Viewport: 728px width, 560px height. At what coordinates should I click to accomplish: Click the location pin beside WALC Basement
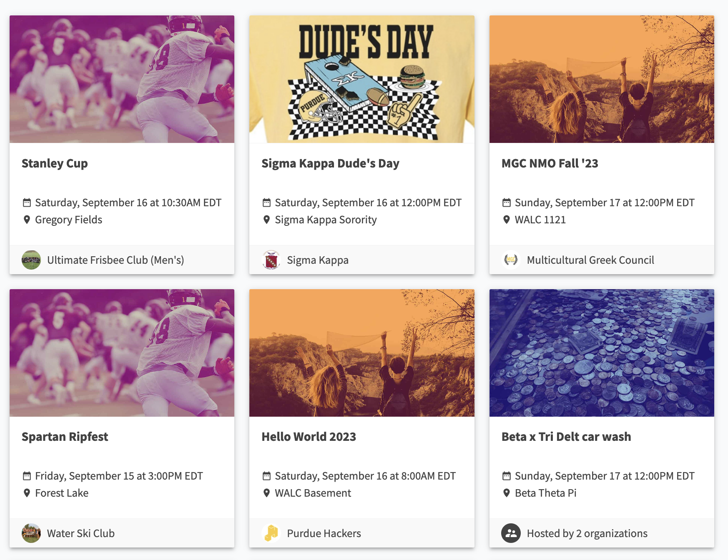pos(266,493)
